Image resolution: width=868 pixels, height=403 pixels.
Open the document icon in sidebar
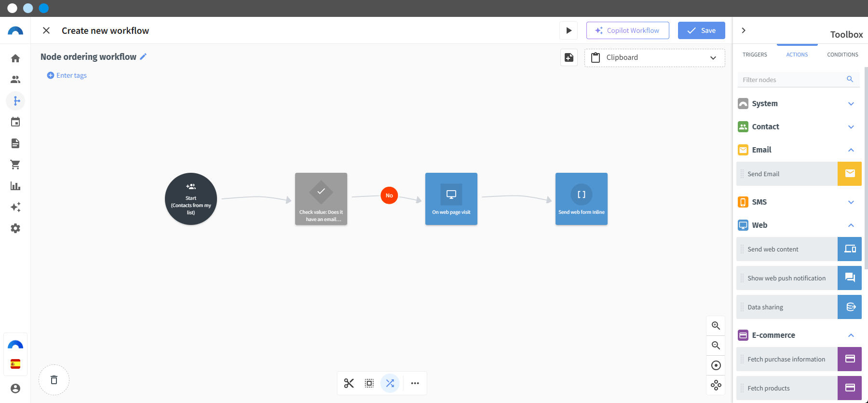pos(15,143)
